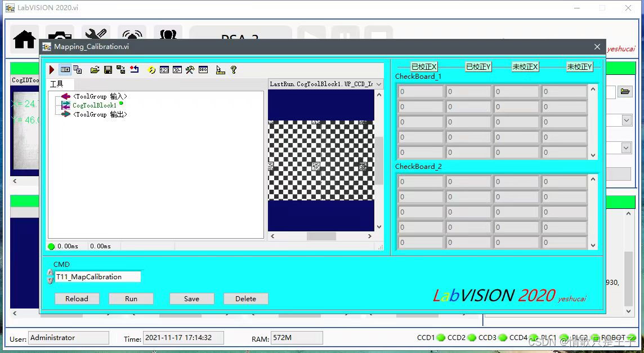Click the Delete button
Viewport: 644px width, 353px height.
pos(245,298)
